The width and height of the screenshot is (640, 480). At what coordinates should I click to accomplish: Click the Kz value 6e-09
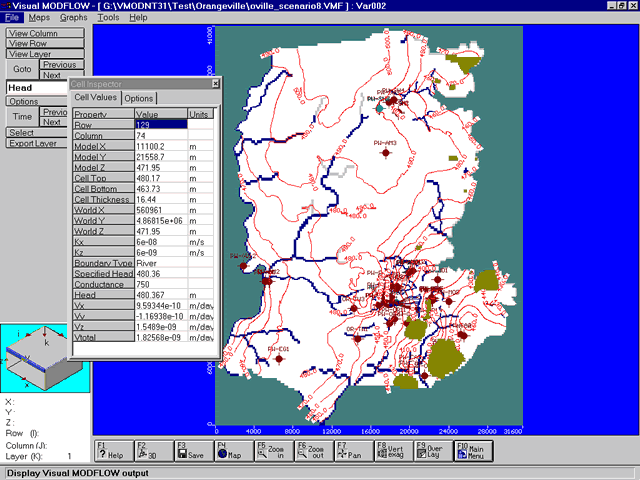click(x=161, y=252)
